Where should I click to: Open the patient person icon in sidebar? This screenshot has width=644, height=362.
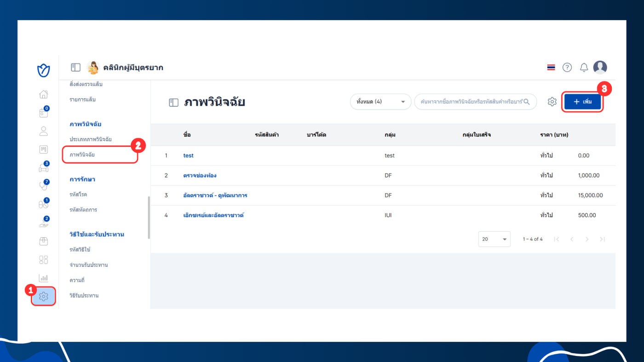coord(44,131)
